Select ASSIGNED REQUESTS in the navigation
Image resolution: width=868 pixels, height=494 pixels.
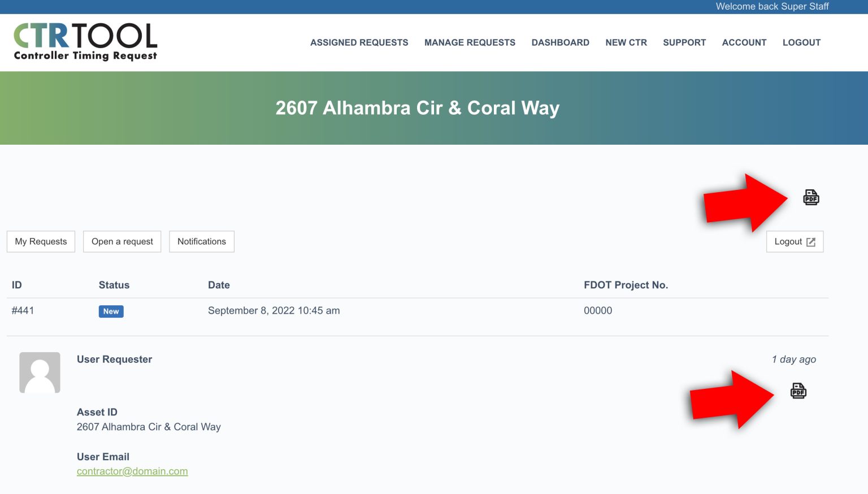[x=359, y=42]
